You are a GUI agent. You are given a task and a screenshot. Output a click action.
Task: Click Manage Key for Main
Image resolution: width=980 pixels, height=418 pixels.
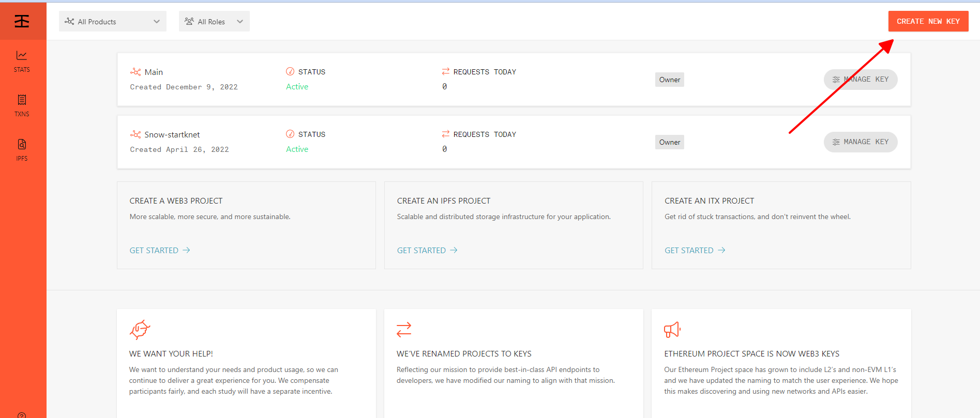point(861,80)
